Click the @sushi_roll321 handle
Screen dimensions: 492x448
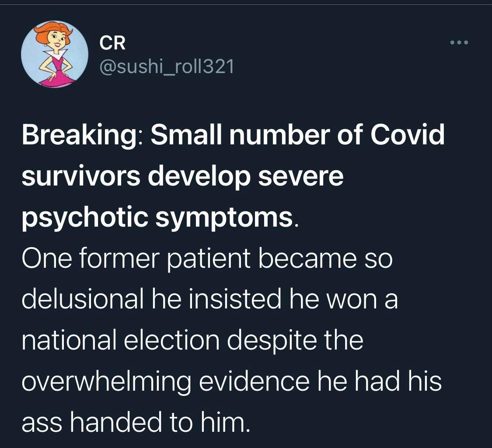click(167, 66)
